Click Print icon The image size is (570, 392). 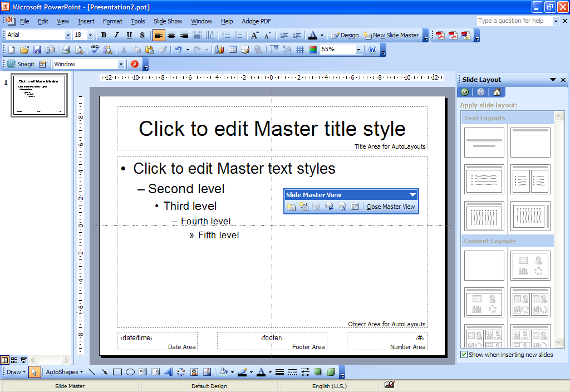pos(66,50)
